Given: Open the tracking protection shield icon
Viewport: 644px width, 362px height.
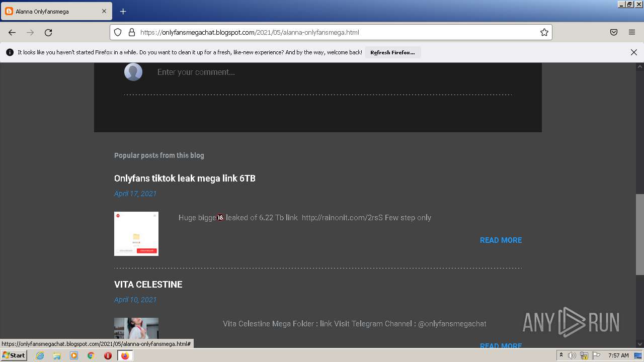Looking at the screenshot, I should [118, 32].
